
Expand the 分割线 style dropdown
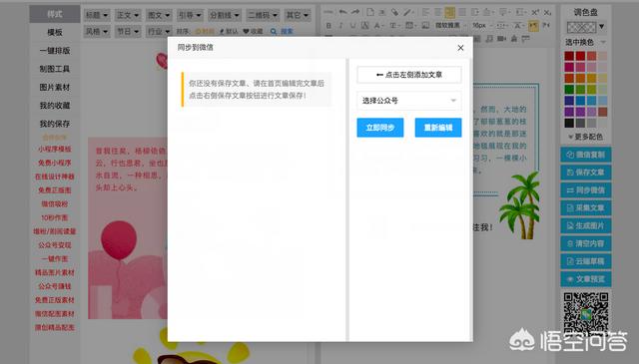pyautogui.click(x=224, y=16)
